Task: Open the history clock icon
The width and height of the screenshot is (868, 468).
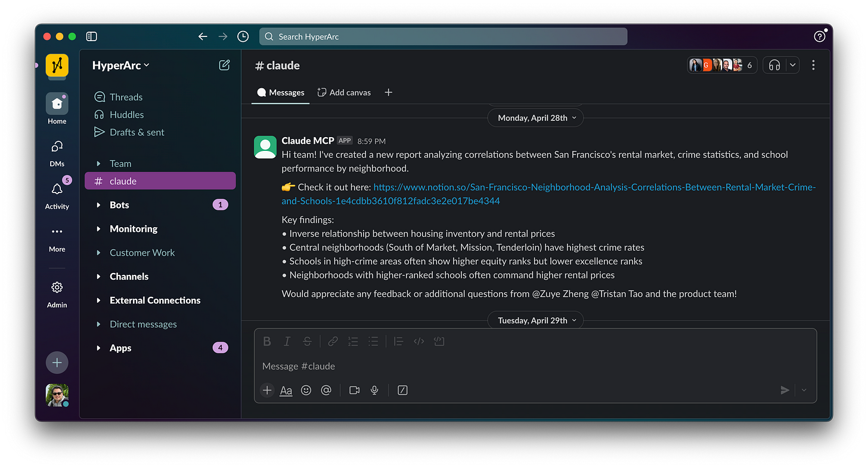Action: pyautogui.click(x=243, y=36)
